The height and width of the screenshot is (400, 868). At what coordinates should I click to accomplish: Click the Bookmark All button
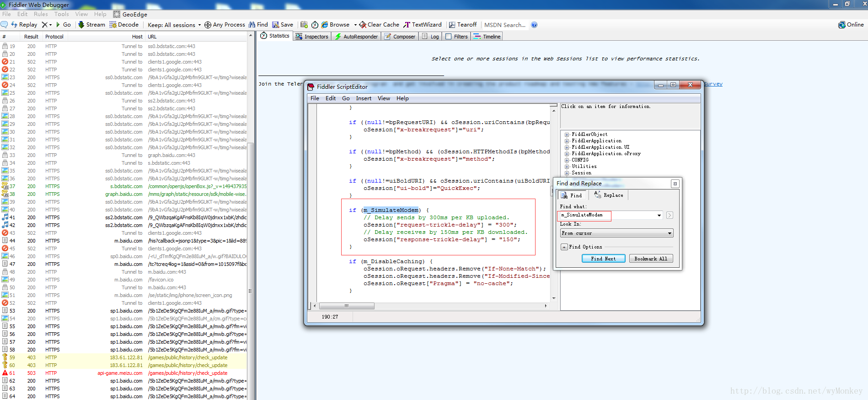pyautogui.click(x=651, y=259)
